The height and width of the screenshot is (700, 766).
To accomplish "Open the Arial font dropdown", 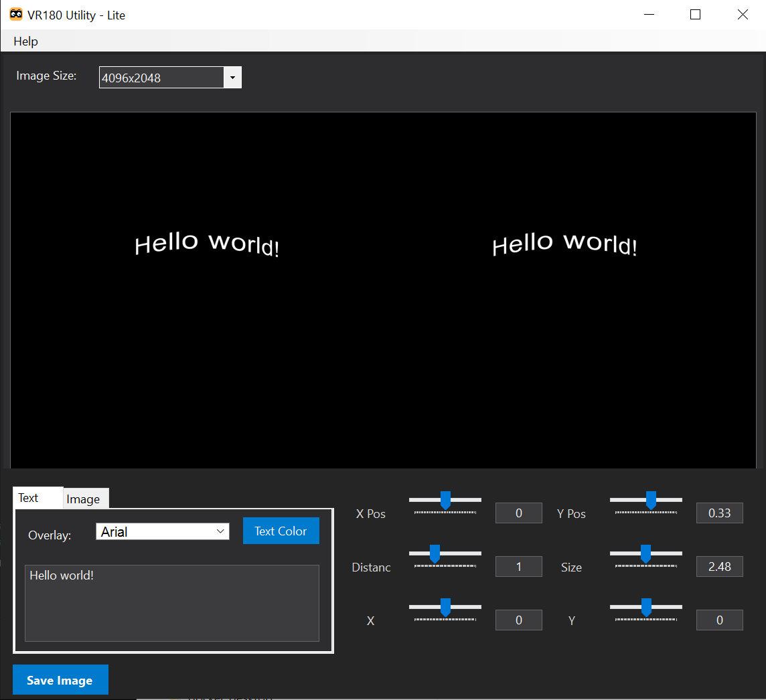I will point(163,531).
